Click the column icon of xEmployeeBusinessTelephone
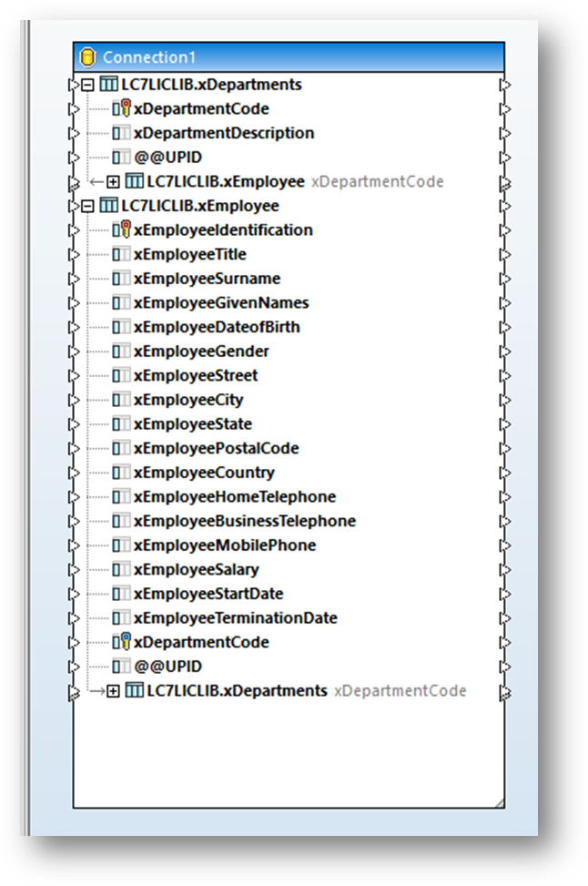The height and width of the screenshot is (886, 588). click(121, 522)
